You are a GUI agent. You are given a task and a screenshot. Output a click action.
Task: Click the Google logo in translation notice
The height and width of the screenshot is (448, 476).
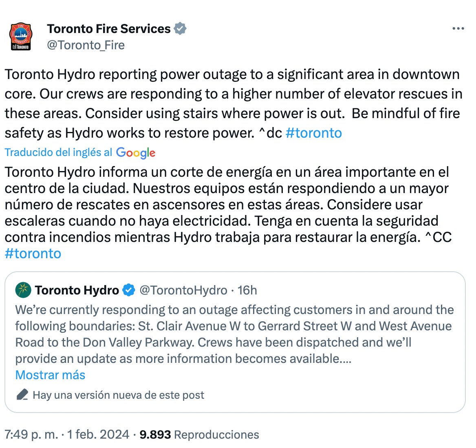tap(136, 153)
